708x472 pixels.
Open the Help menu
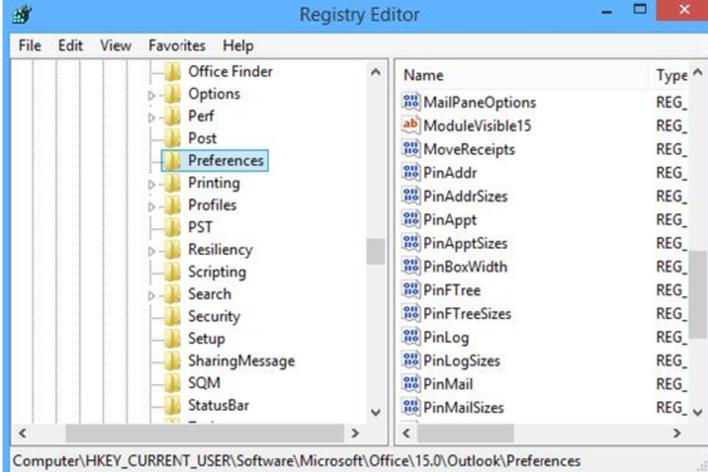[x=238, y=46]
